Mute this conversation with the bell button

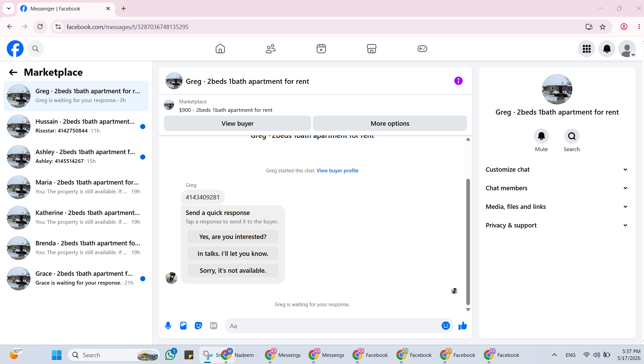541,136
